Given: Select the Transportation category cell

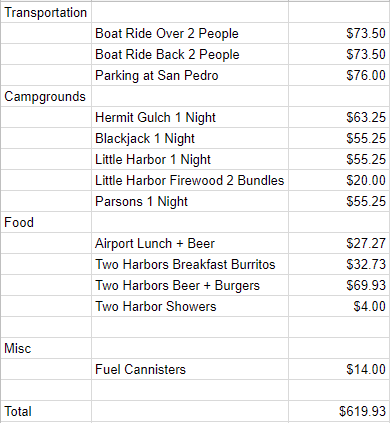Looking at the screenshot, I should click(46, 12).
